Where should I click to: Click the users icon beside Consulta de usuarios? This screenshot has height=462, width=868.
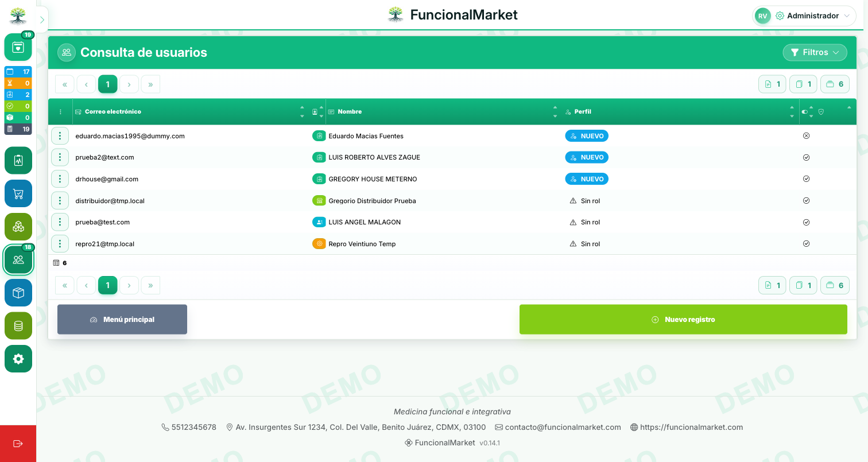tap(67, 52)
